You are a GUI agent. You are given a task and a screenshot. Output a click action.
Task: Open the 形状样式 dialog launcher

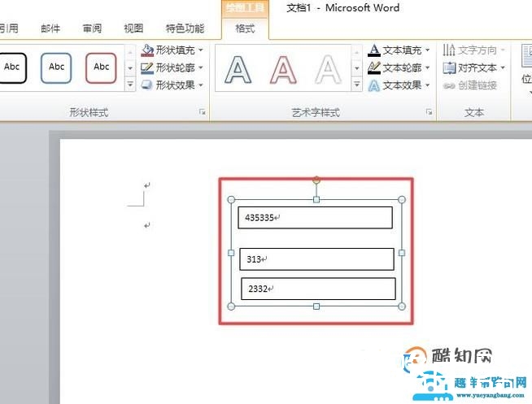(203, 112)
